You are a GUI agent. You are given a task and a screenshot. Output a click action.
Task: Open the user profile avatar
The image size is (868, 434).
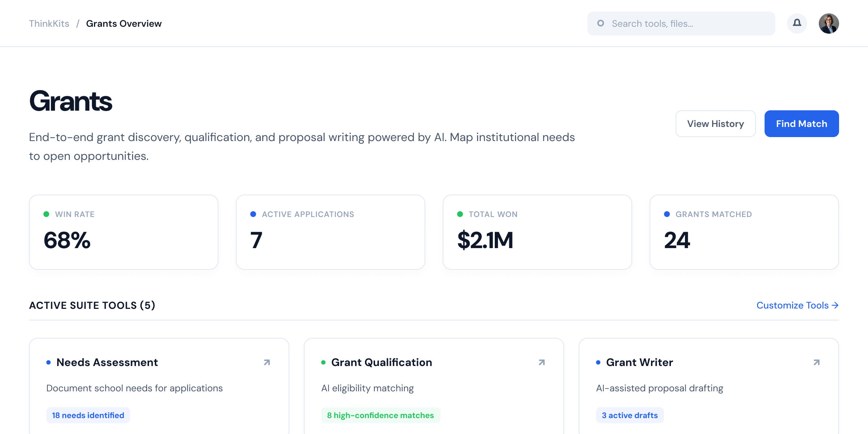[829, 24]
